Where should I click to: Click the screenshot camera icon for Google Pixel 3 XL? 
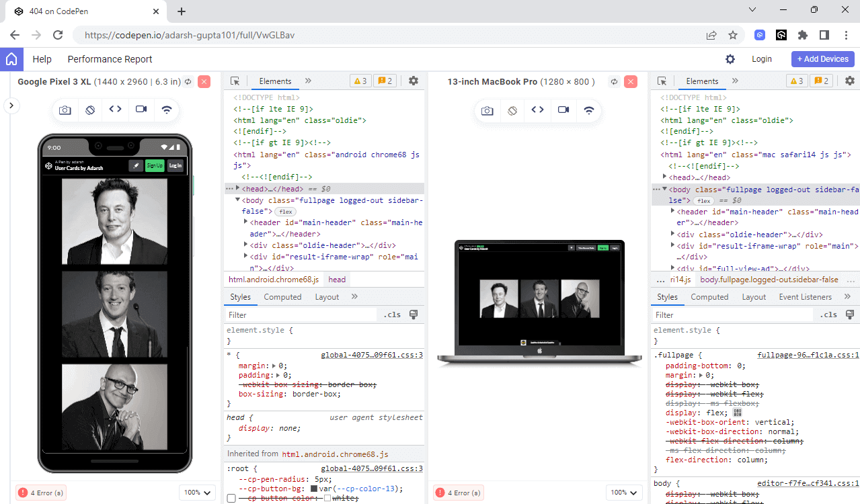point(65,110)
